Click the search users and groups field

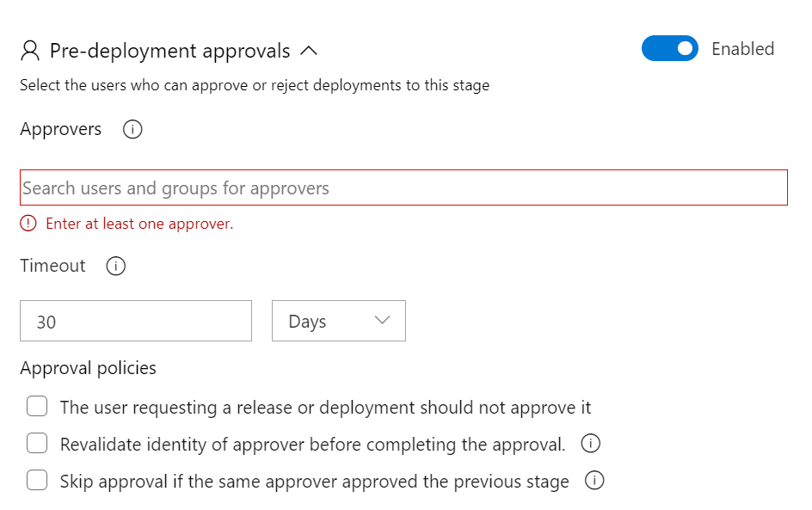404,187
